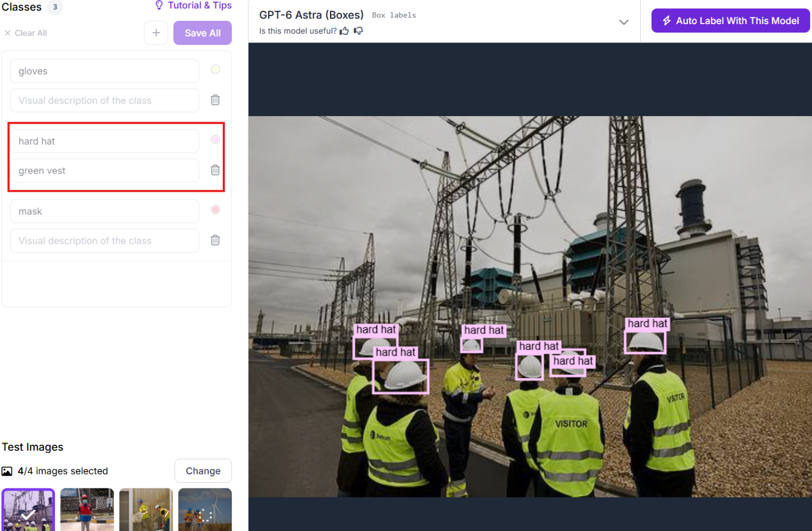Click Auto Label With This Model button
The width and height of the screenshot is (812, 531).
(730, 21)
